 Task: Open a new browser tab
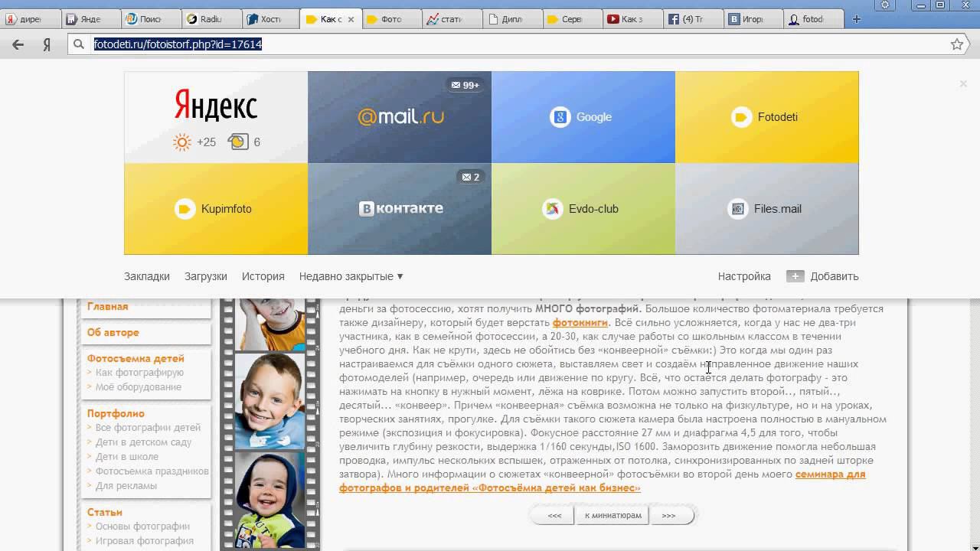coord(857,19)
